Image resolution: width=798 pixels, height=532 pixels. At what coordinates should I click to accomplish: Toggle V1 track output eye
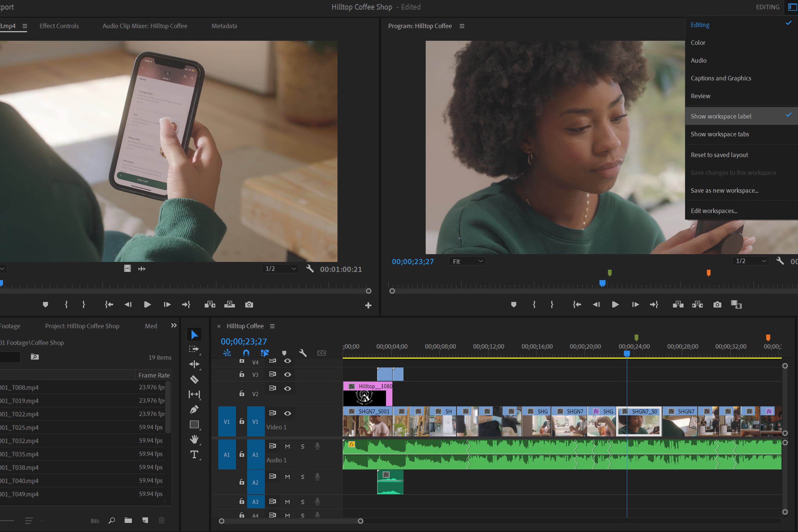coord(287,413)
